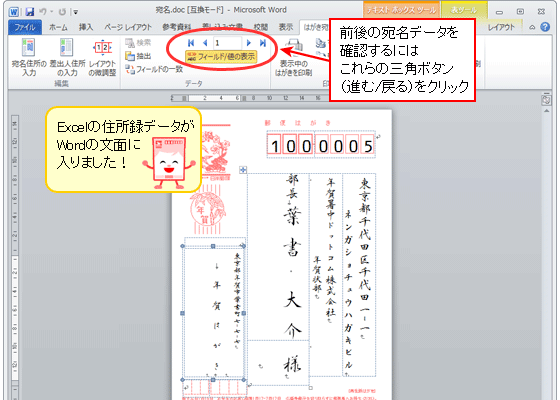Click the vertical scrollbar up arrow
Screen dimensions: 560x400
point(546,111)
